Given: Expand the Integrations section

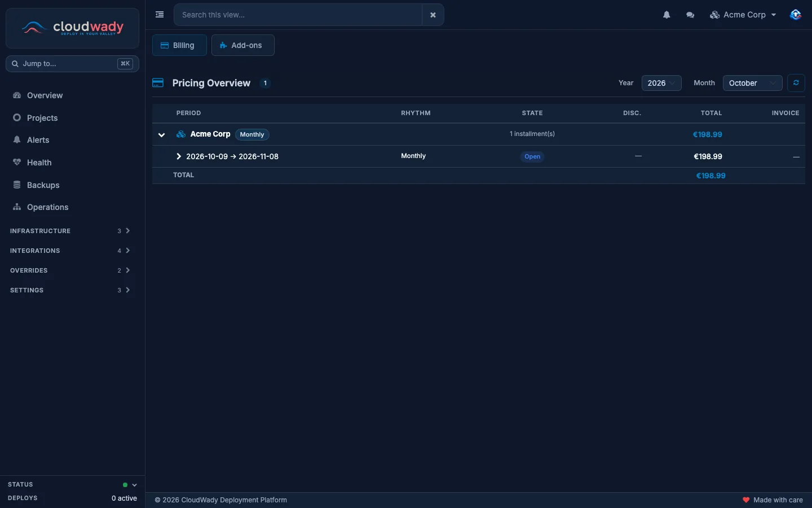Looking at the screenshot, I should [x=70, y=251].
